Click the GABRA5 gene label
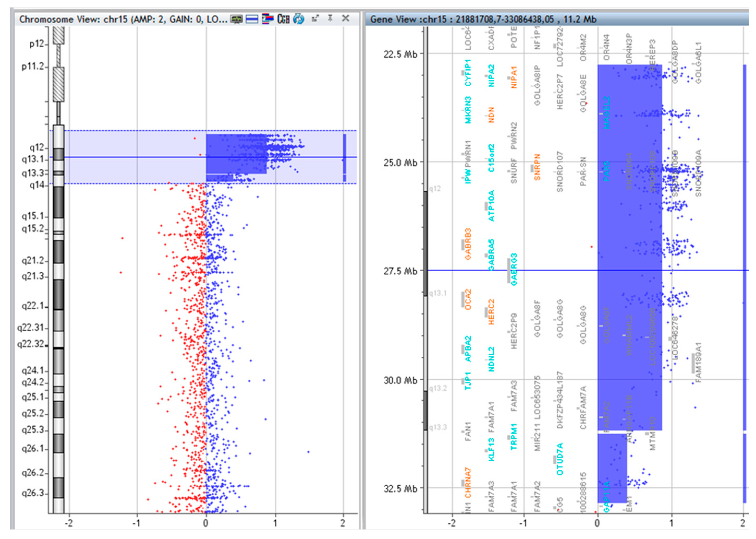The height and width of the screenshot is (539, 756). 491,255
